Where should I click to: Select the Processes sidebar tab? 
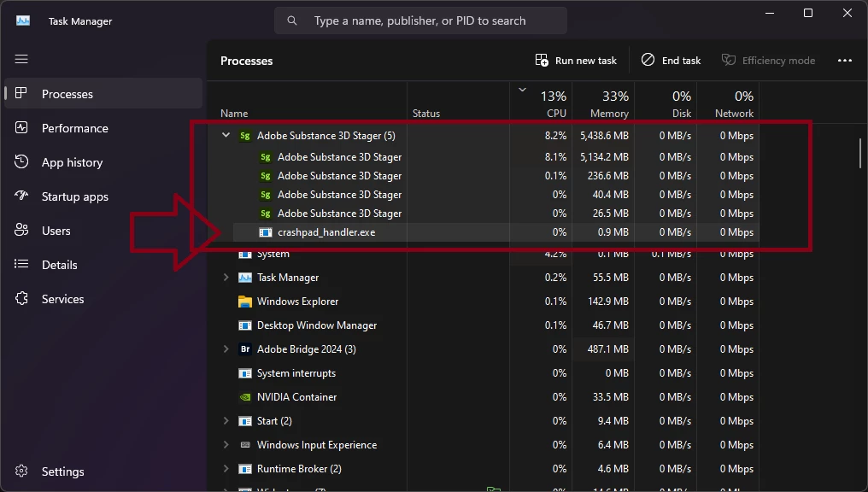point(103,93)
